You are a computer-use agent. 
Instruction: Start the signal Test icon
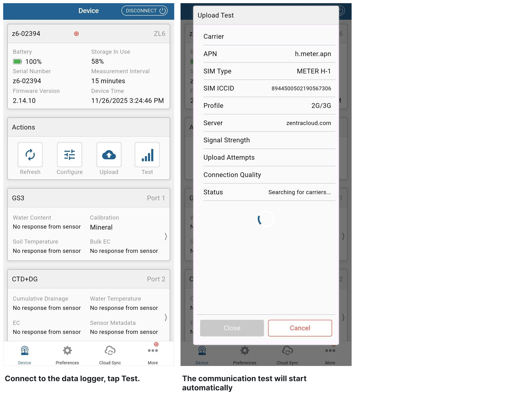pyautogui.click(x=147, y=155)
